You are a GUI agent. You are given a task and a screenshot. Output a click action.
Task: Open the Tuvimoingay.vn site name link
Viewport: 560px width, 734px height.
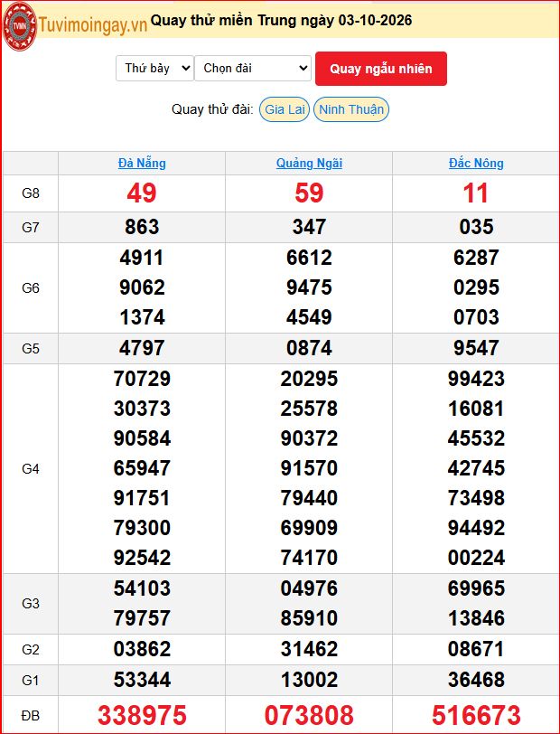[93, 24]
